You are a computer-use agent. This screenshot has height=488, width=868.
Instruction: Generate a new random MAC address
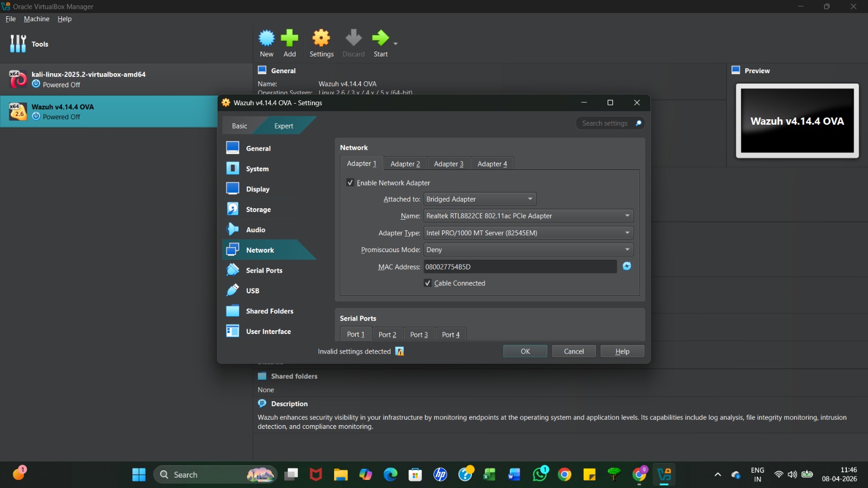tap(627, 266)
